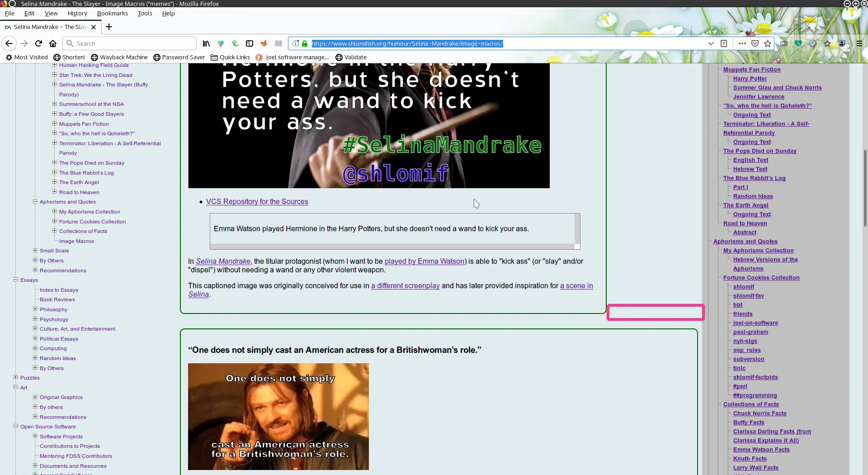Click the Validate bookmark
Image resolution: width=868 pixels, height=475 pixels.
[x=351, y=57]
